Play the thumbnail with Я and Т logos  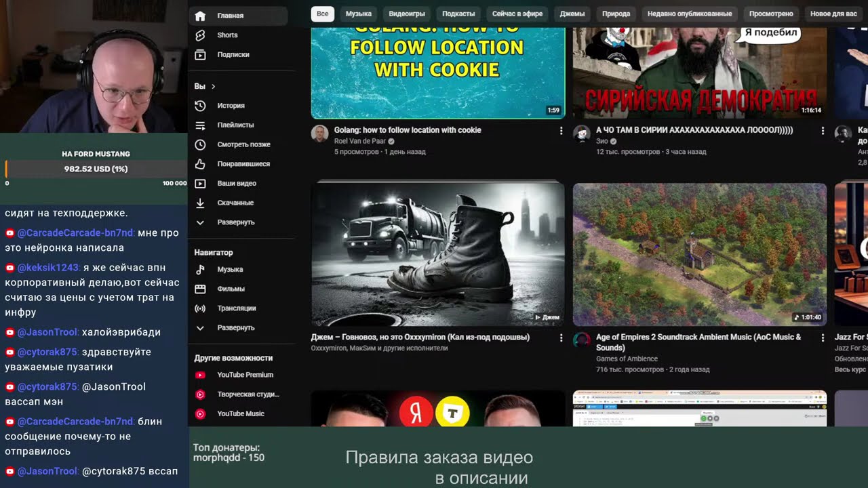(438, 409)
